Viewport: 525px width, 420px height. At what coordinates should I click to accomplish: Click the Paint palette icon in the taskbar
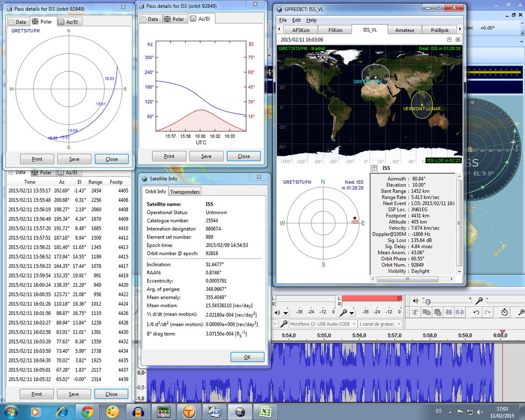(x=112, y=412)
